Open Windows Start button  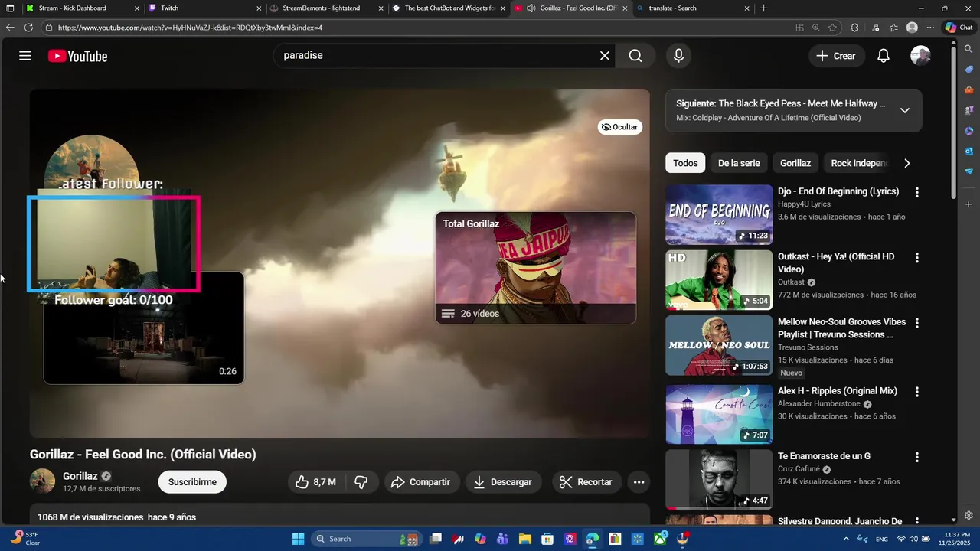[x=298, y=539]
